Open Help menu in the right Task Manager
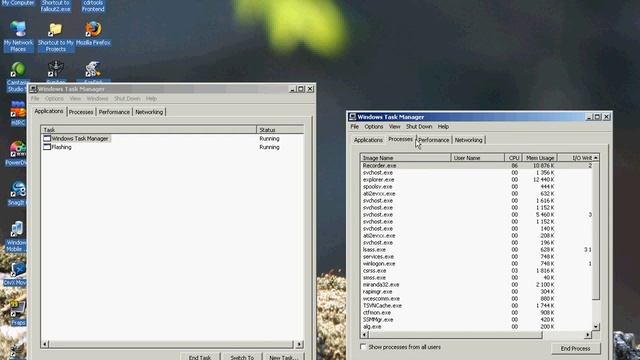The height and width of the screenshot is (360, 640). click(x=443, y=127)
